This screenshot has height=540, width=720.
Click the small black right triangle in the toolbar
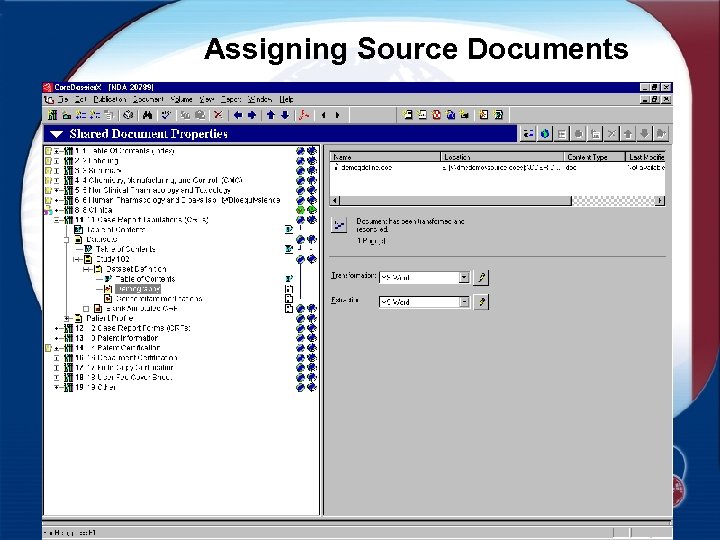tap(338, 115)
